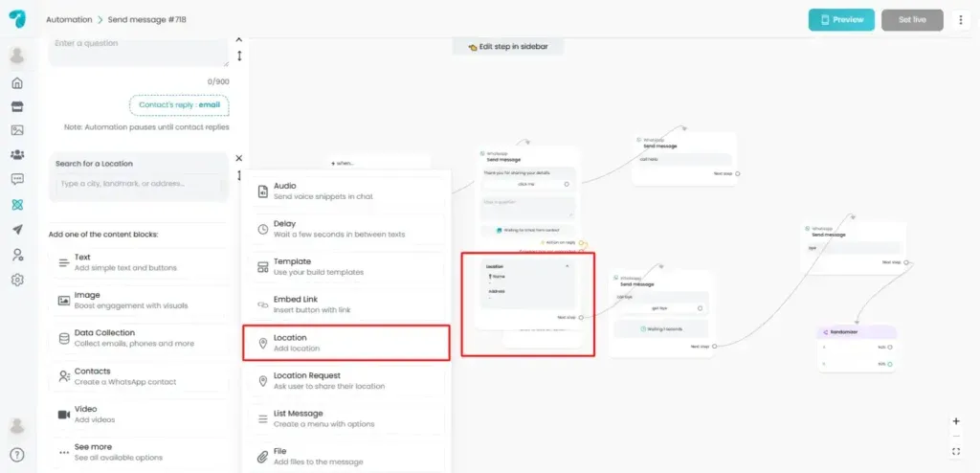Select the Send message node containing 'bye'
The height and width of the screenshot is (473, 980).
pos(854,247)
